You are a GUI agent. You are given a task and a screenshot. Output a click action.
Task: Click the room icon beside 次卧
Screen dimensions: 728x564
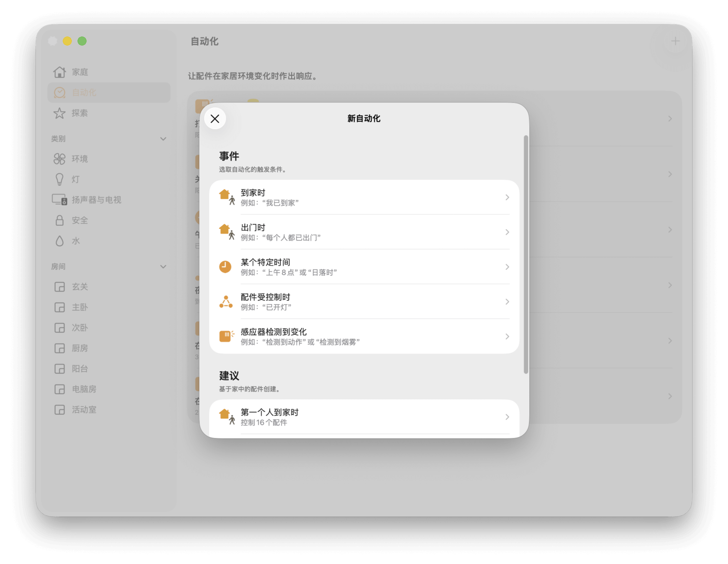pyautogui.click(x=60, y=328)
